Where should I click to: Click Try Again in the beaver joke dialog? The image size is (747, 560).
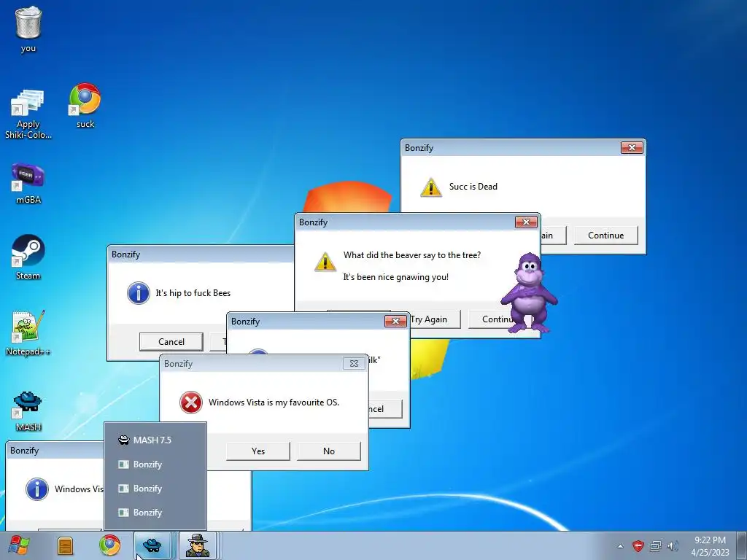click(x=435, y=319)
